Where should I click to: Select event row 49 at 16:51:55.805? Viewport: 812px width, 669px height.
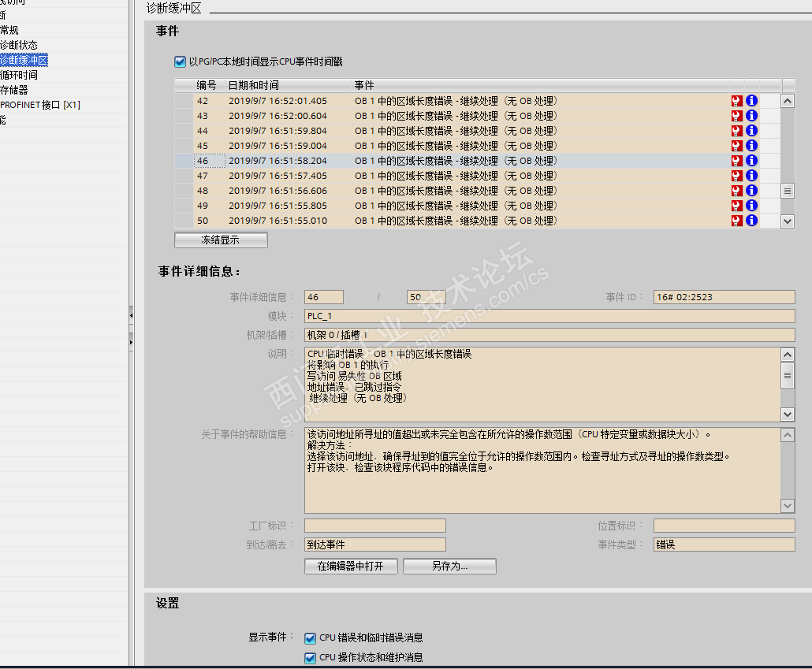(477, 206)
